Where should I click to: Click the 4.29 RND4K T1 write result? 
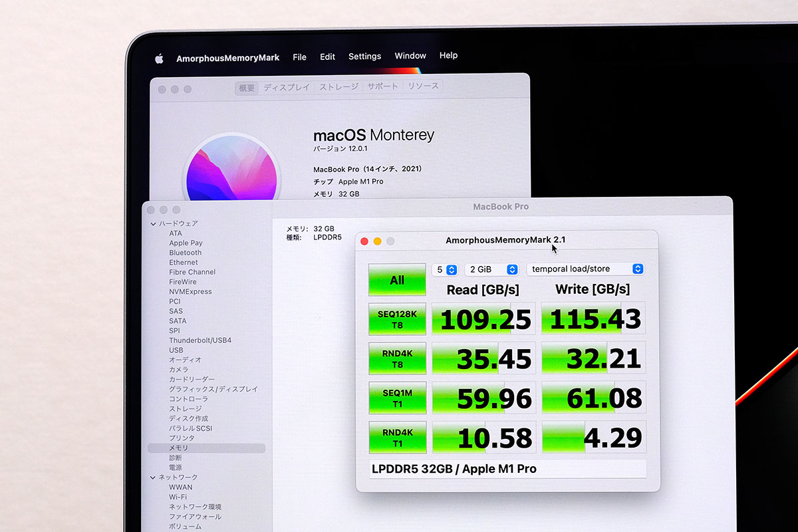click(x=593, y=437)
